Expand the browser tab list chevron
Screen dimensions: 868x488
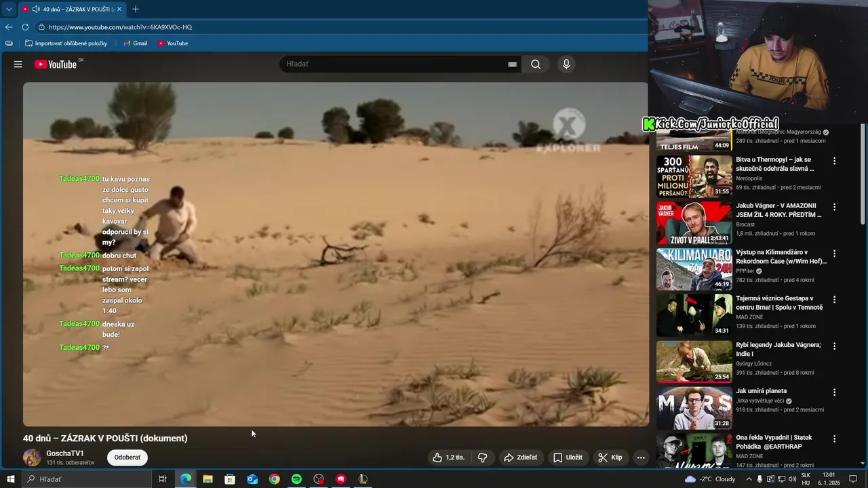click(x=9, y=9)
